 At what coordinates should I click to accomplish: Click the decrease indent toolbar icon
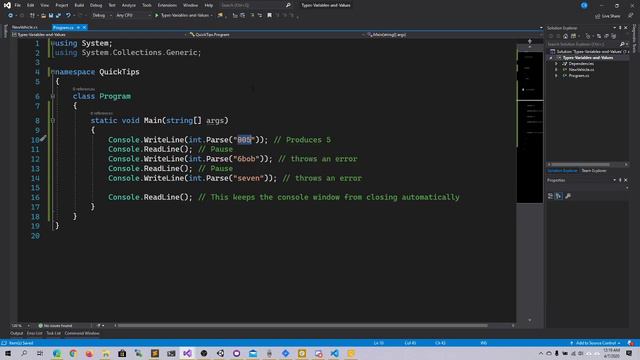252,16
